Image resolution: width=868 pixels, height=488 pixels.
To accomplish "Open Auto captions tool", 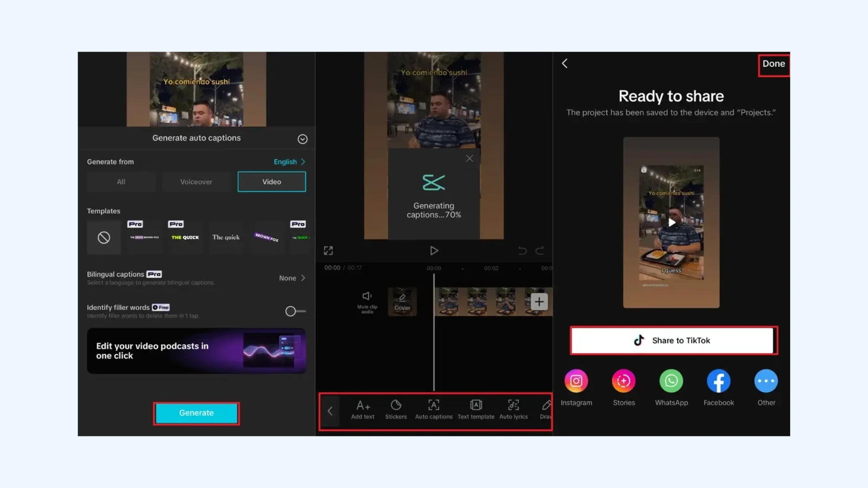I will (x=434, y=410).
